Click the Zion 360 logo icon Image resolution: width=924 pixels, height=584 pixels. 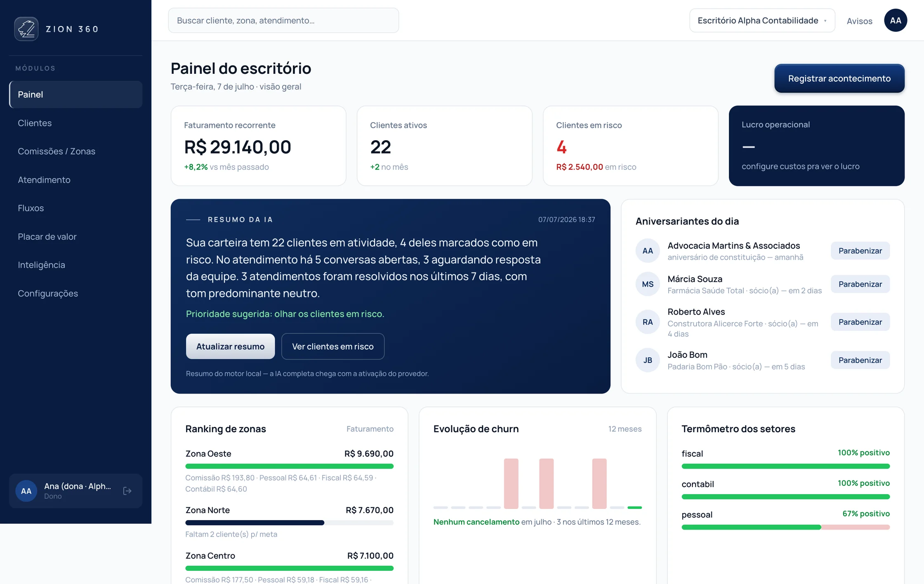(x=26, y=29)
